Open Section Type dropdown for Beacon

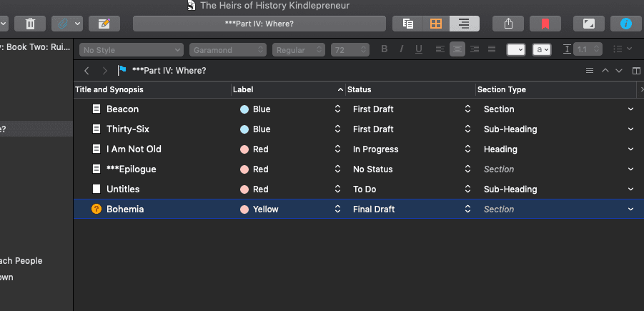(631, 109)
